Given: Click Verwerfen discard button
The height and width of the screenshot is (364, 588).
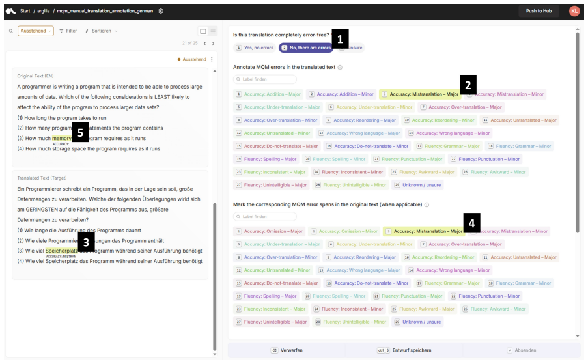Looking at the screenshot, I should click(287, 350).
